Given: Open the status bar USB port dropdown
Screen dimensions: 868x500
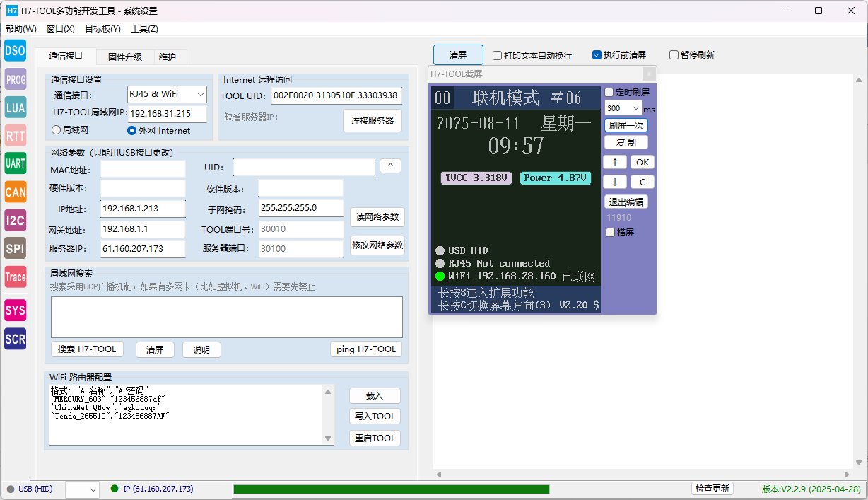Looking at the screenshot, I should [83, 489].
